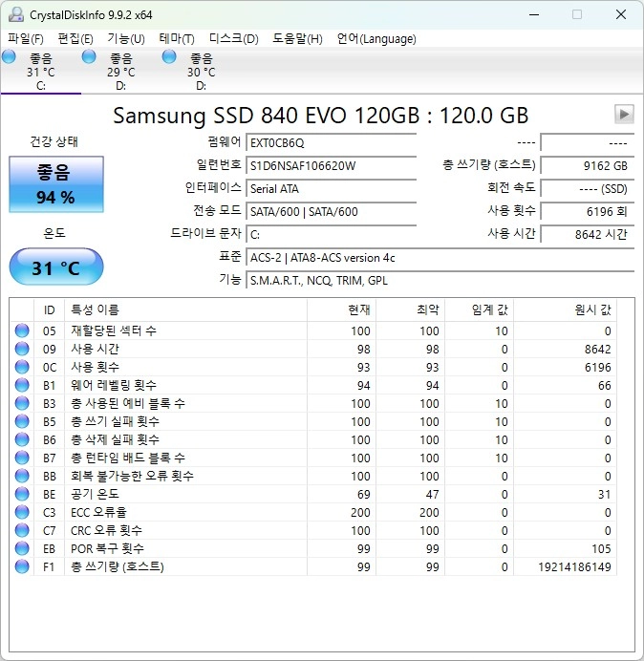644x661 pixels.
Task: Select the CRC 오류 횟수 attribute name
Action: coord(106,530)
